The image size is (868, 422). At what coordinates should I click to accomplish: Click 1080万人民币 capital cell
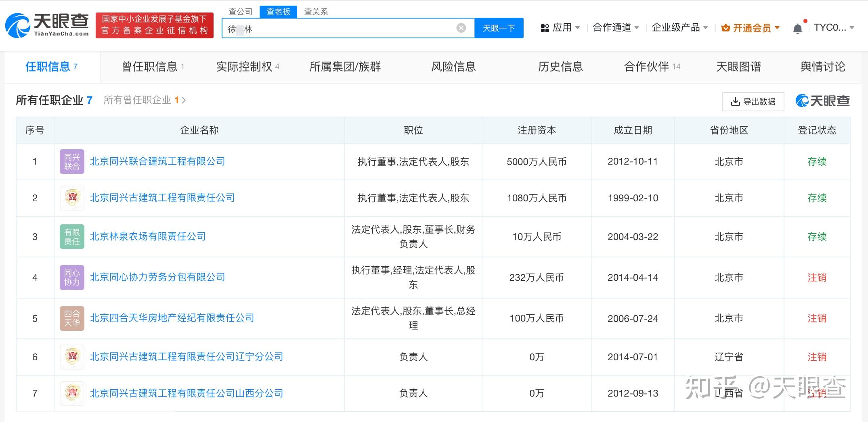(537, 198)
